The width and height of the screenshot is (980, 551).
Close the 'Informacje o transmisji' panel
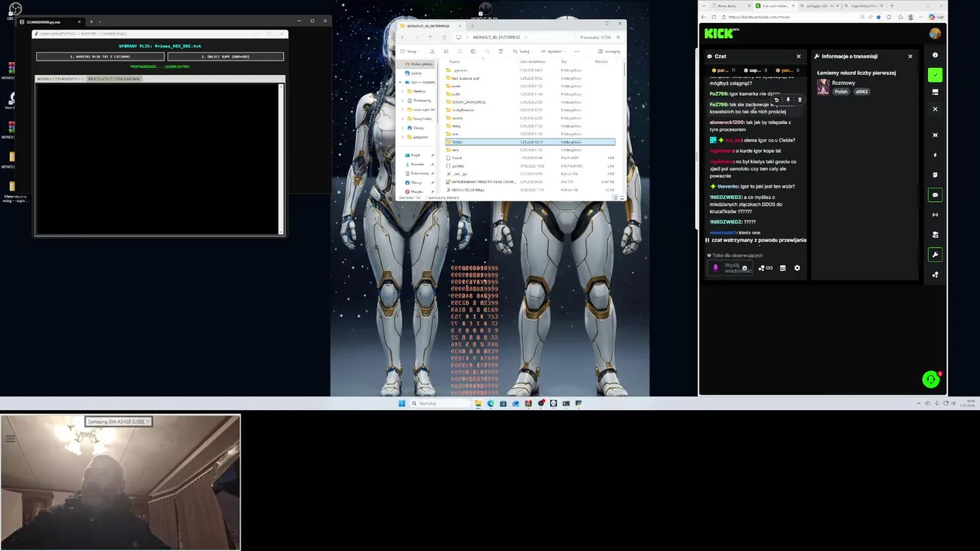pyautogui.click(x=910, y=56)
